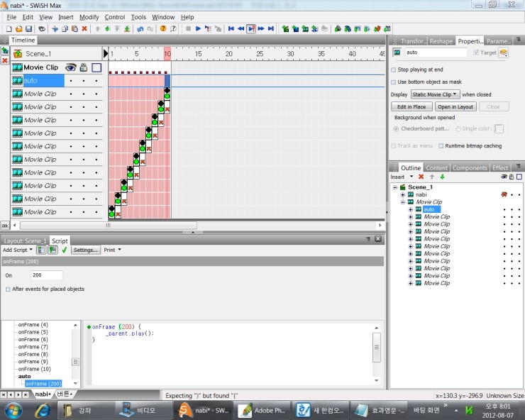Toggle the Target checkbox
The width and height of the screenshot is (525, 420).
[476, 52]
